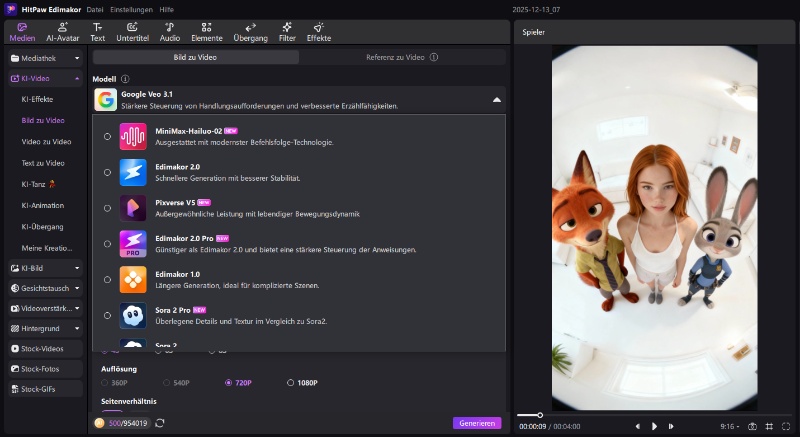Open Stock-Fotos

(45, 369)
